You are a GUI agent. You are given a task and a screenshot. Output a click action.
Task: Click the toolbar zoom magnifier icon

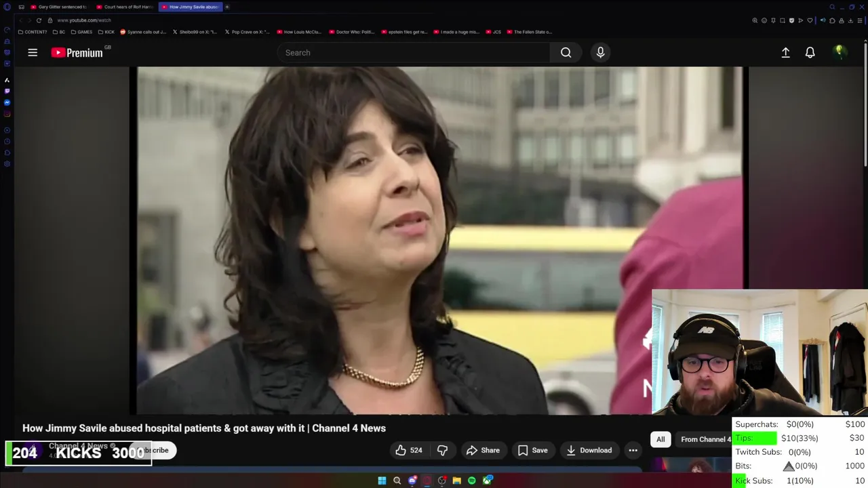point(755,20)
